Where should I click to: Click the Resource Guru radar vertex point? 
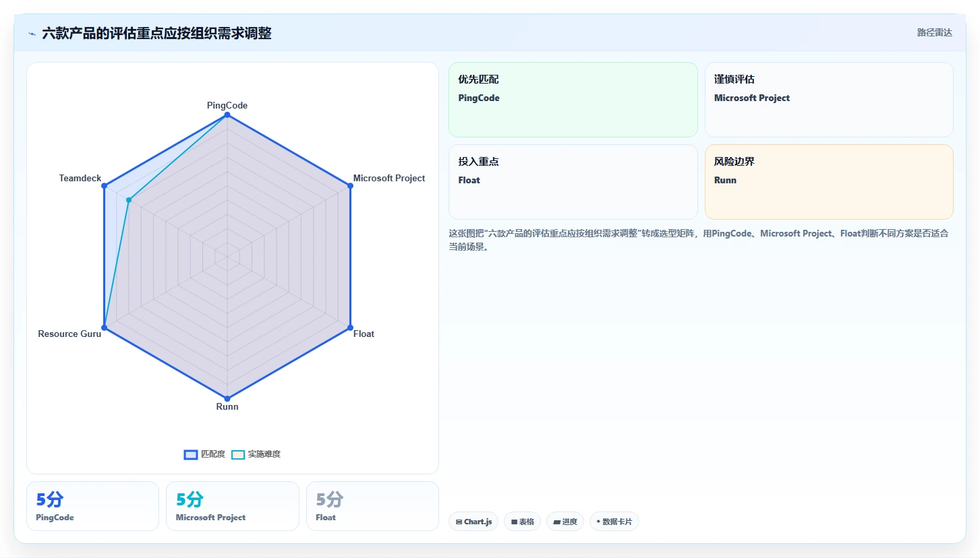(105, 328)
